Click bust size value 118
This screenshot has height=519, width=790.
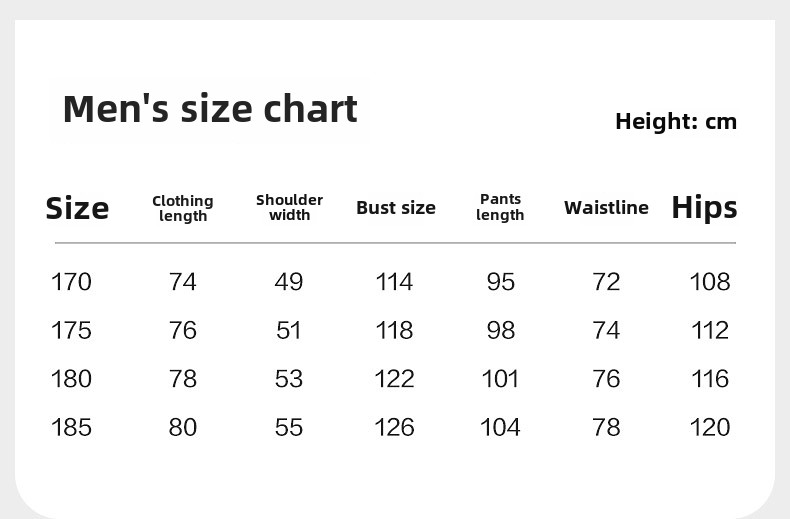pos(394,330)
